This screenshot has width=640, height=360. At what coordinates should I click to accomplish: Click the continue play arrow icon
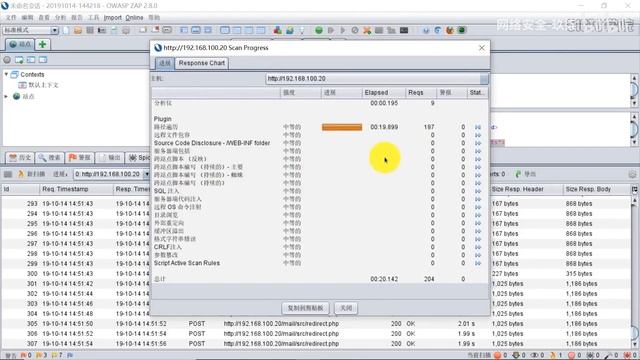[x=342, y=30]
